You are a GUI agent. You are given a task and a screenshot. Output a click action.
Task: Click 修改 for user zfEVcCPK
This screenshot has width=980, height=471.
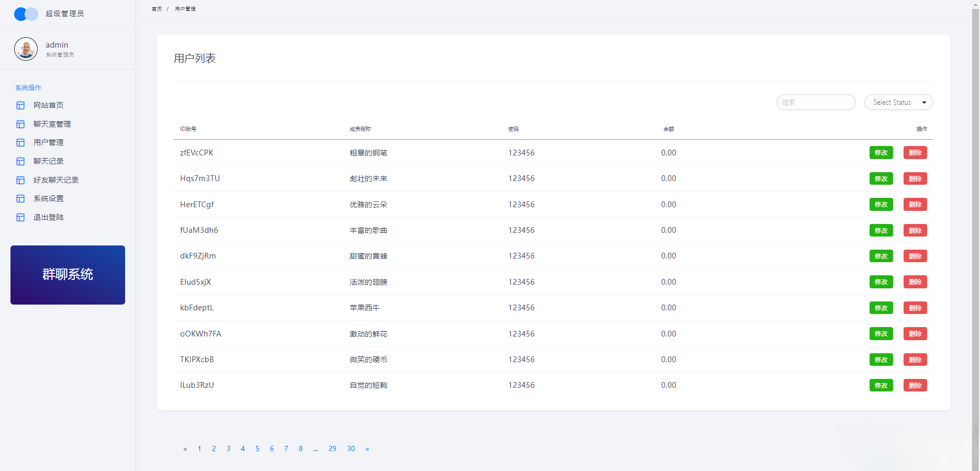[x=881, y=152]
